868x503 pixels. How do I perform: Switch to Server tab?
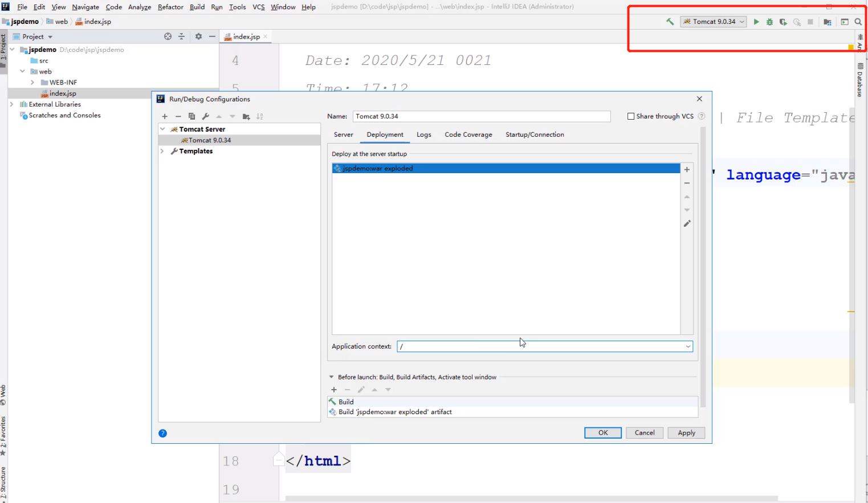343,134
